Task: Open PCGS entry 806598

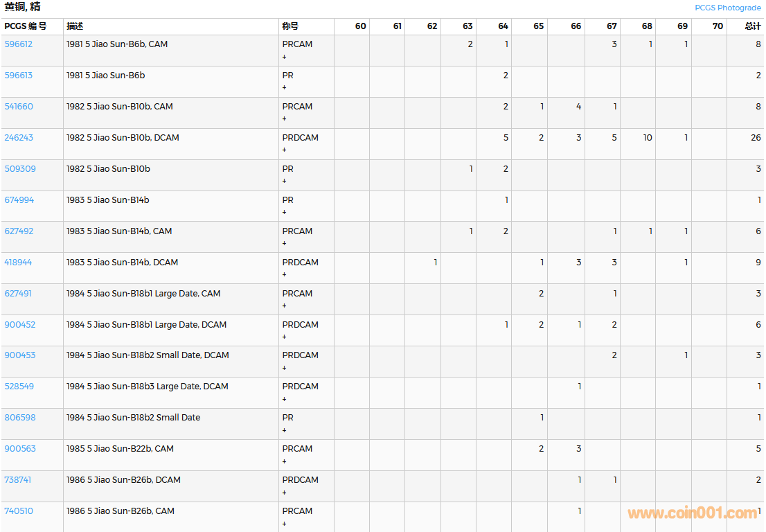Action: click(x=20, y=418)
